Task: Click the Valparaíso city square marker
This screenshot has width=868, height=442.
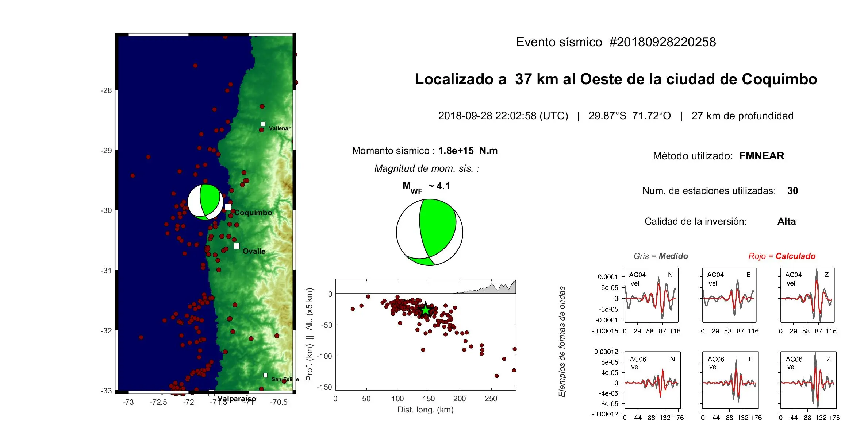Action: pos(211,393)
